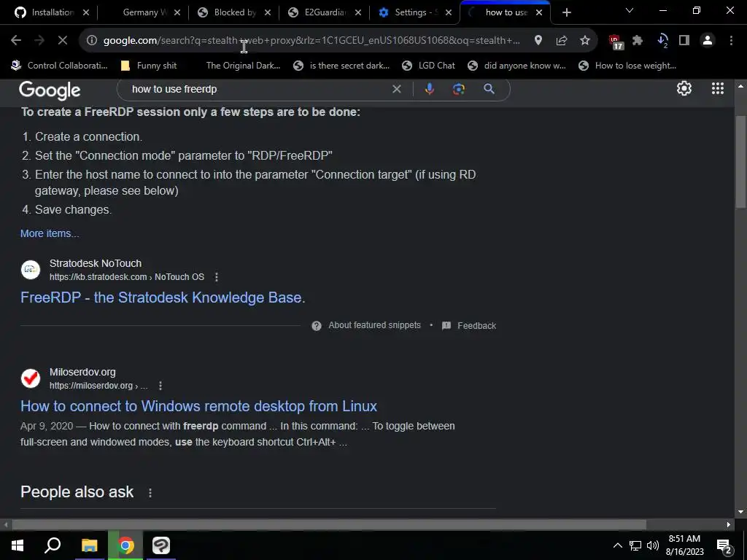Open the uBlock extension with badge 17
Screen dimensions: 747x560
[616, 42]
